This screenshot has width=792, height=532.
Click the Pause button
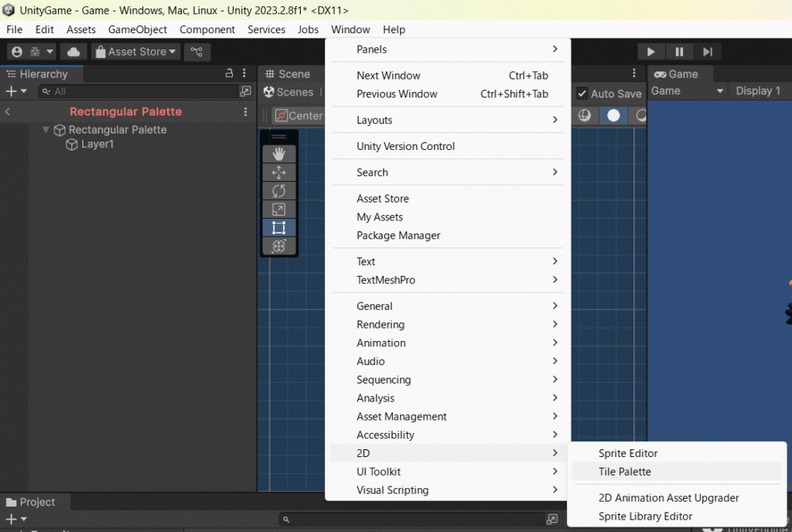(679, 52)
